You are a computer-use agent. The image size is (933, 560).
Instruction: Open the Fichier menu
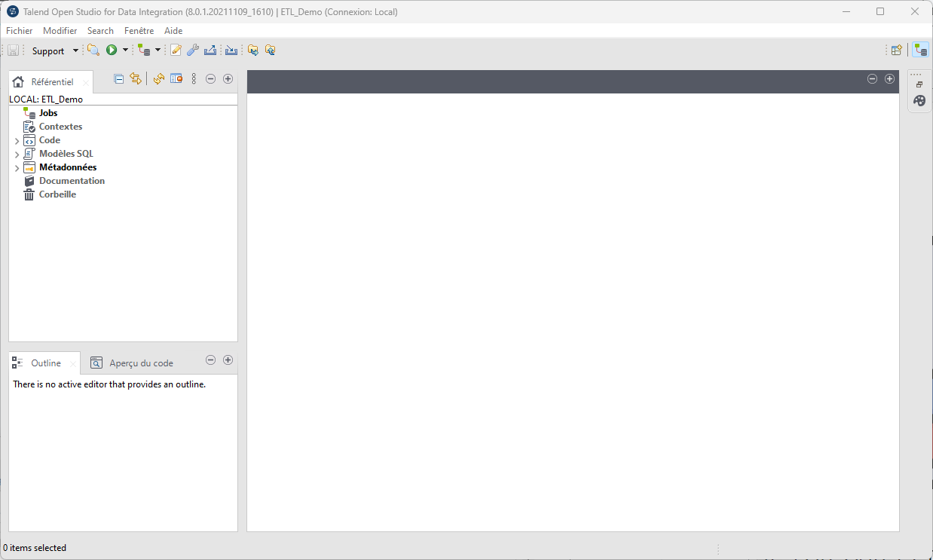pos(20,31)
